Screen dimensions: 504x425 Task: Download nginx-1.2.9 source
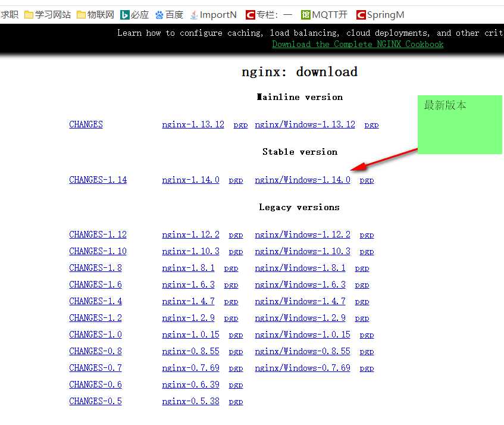point(188,318)
